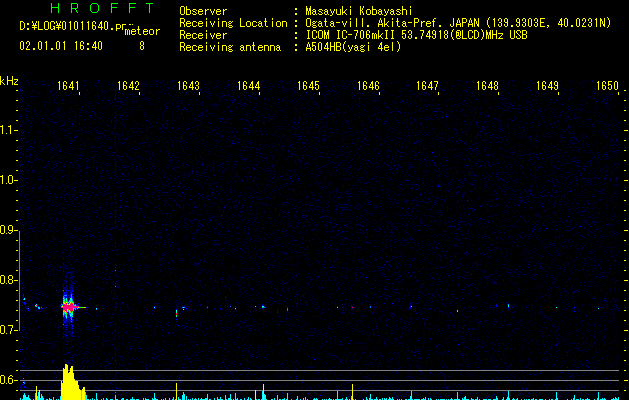Click time axis label 1647

(x=427, y=86)
